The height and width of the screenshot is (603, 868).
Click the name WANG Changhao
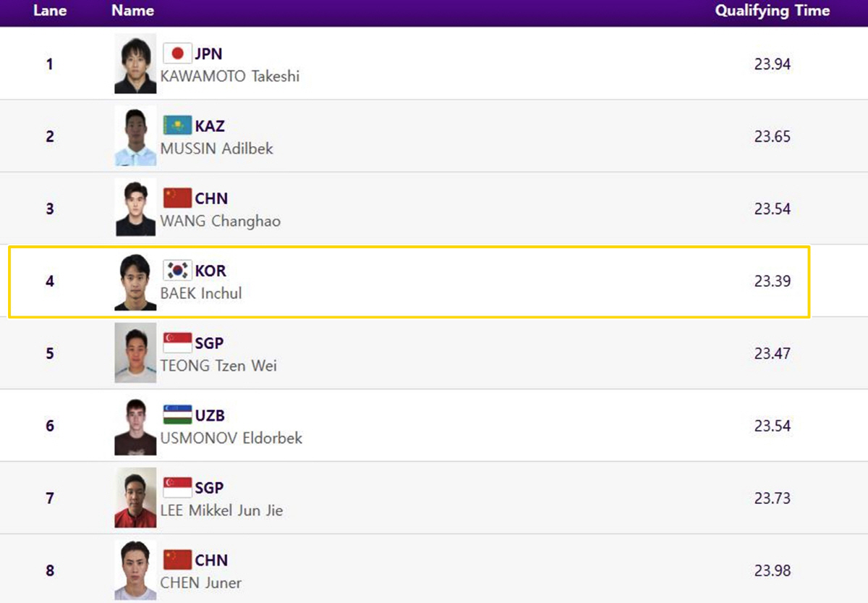click(221, 222)
